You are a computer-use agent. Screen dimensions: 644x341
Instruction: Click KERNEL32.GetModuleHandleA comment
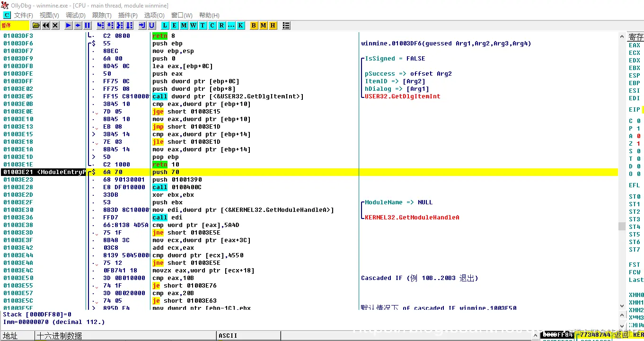click(412, 218)
